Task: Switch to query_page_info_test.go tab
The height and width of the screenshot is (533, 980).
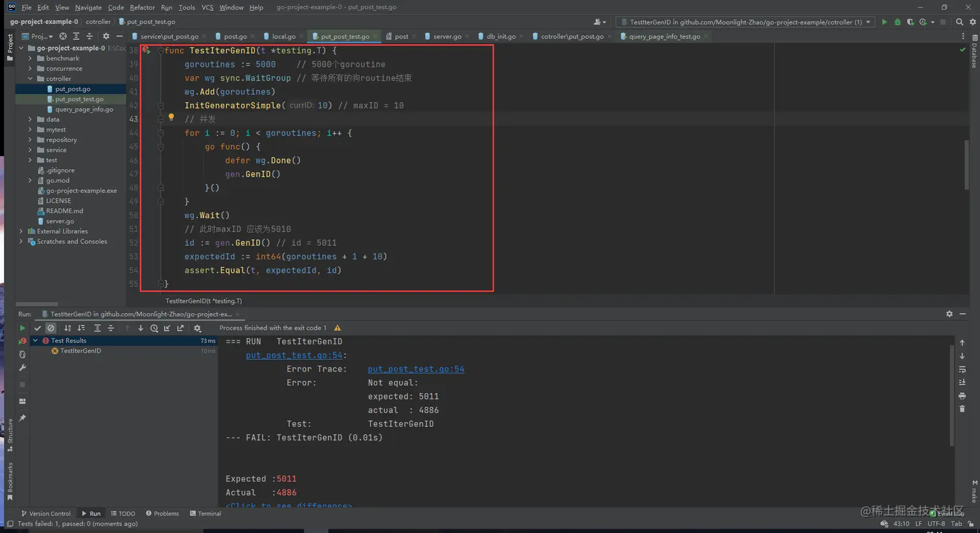Action: click(664, 36)
